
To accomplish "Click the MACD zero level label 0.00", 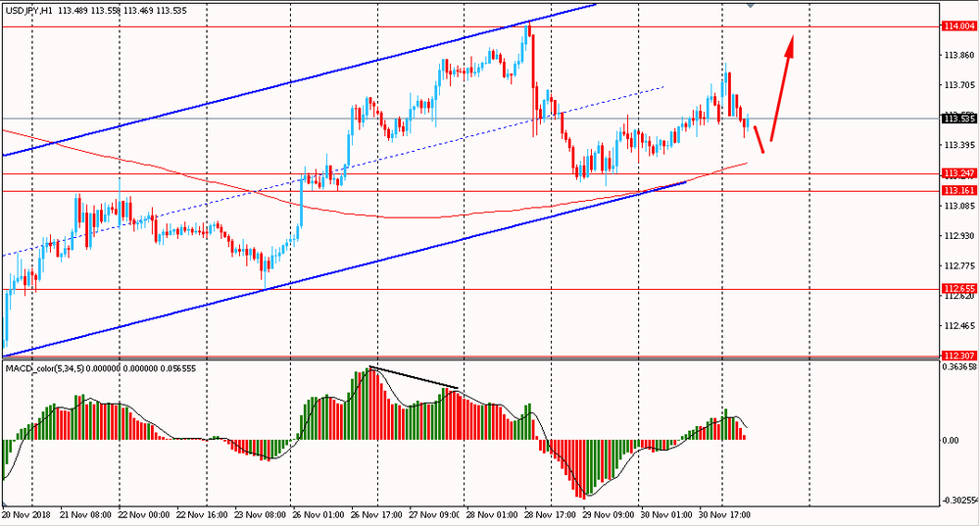I will (x=950, y=441).
